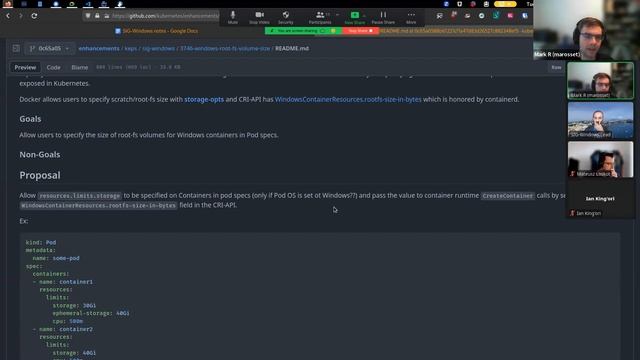Viewport: 640px width, 360px height.
Task: Start a New Share in Zoom
Action: point(355,17)
